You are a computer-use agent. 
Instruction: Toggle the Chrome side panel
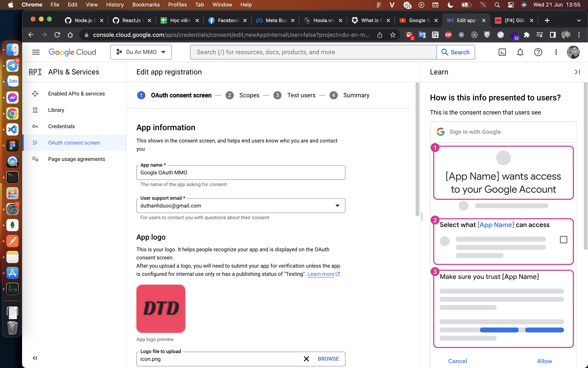point(553,35)
